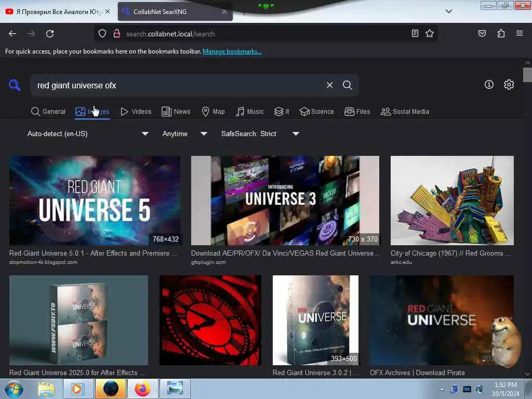This screenshot has height=399, width=532.
Task: Select the Images search category
Action: [x=92, y=111]
